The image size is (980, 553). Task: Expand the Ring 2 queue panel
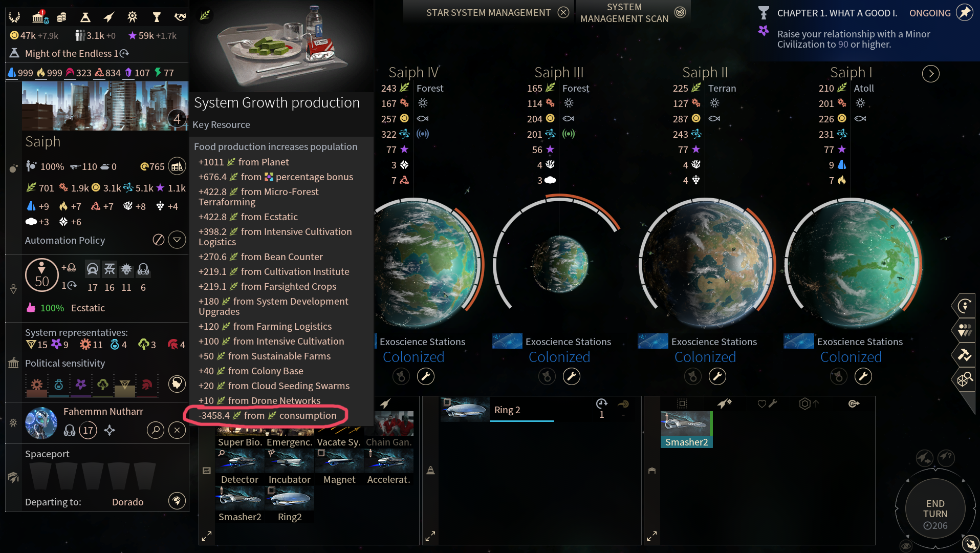click(x=430, y=536)
